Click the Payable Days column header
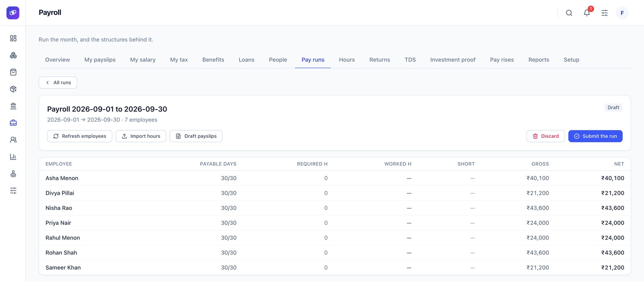The height and width of the screenshot is (282, 644). click(218, 164)
